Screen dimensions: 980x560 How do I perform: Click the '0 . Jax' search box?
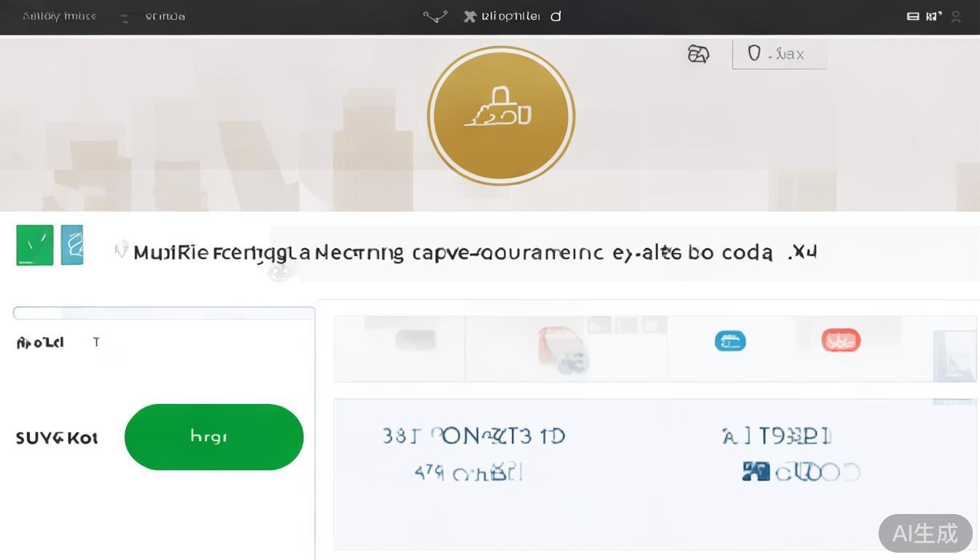click(779, 54)
